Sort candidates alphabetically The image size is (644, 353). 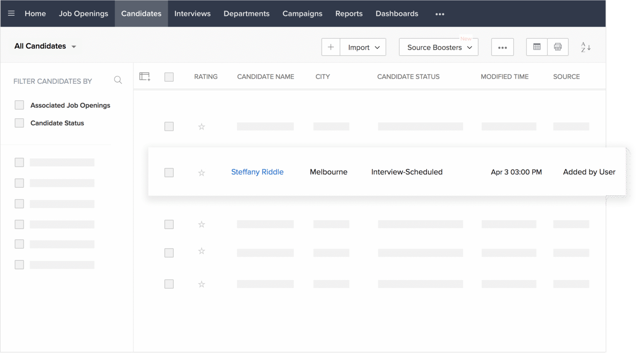[x=586, y=47]
